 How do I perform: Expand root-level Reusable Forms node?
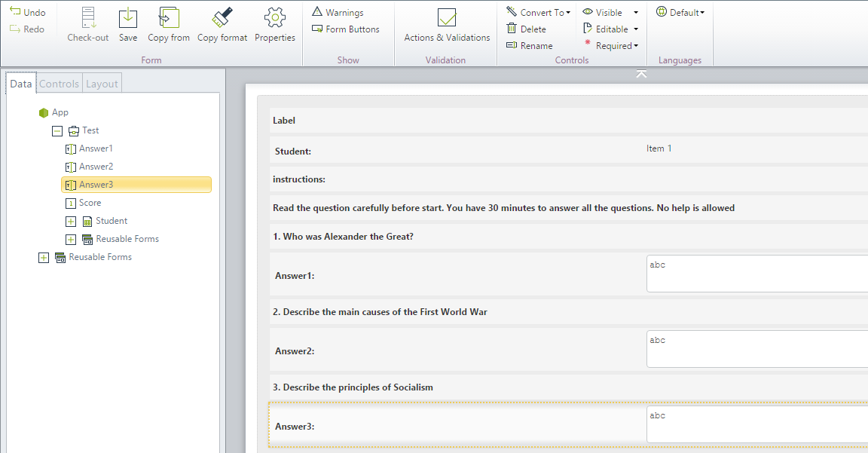click(44, 258)
